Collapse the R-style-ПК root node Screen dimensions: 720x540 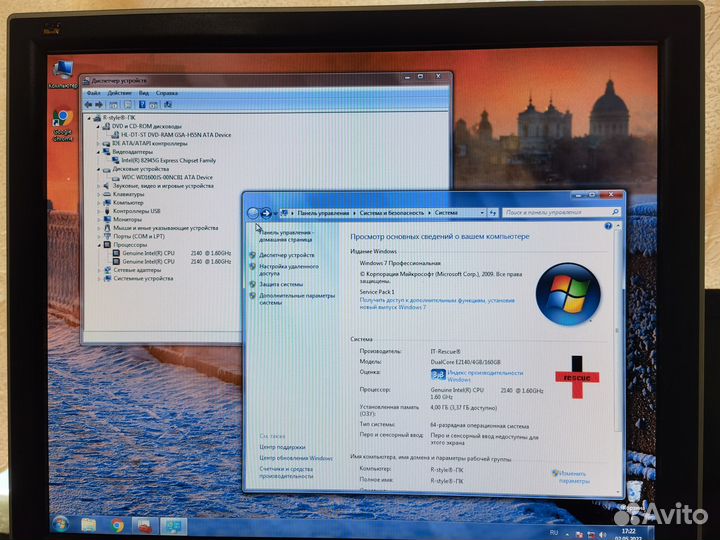[90, 118]
